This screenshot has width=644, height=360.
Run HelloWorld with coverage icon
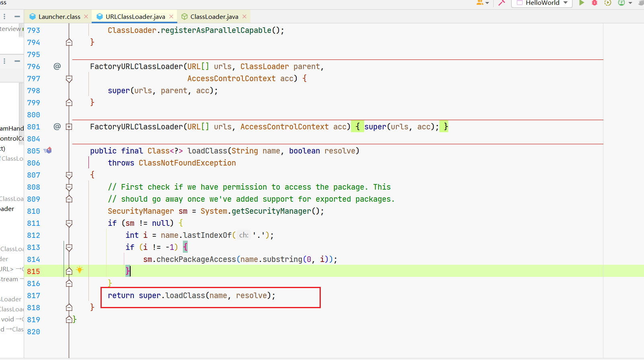tap(608, 2)
